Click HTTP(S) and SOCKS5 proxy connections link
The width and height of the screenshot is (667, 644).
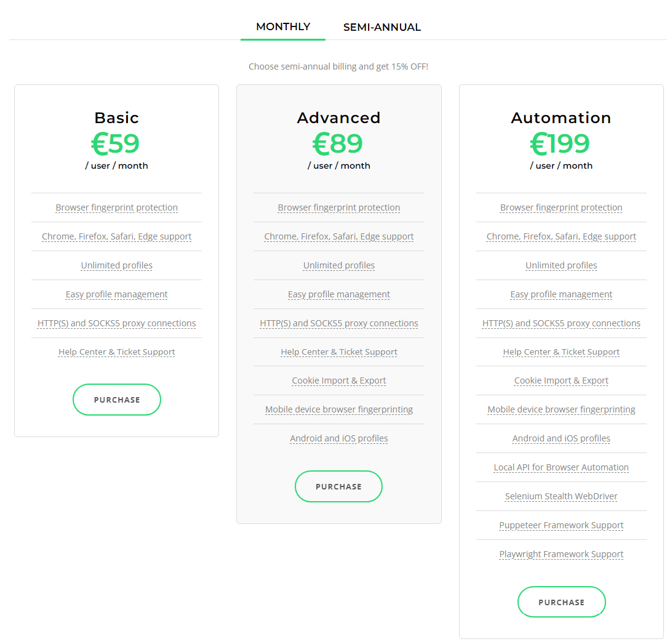click(x=116, y=323)
